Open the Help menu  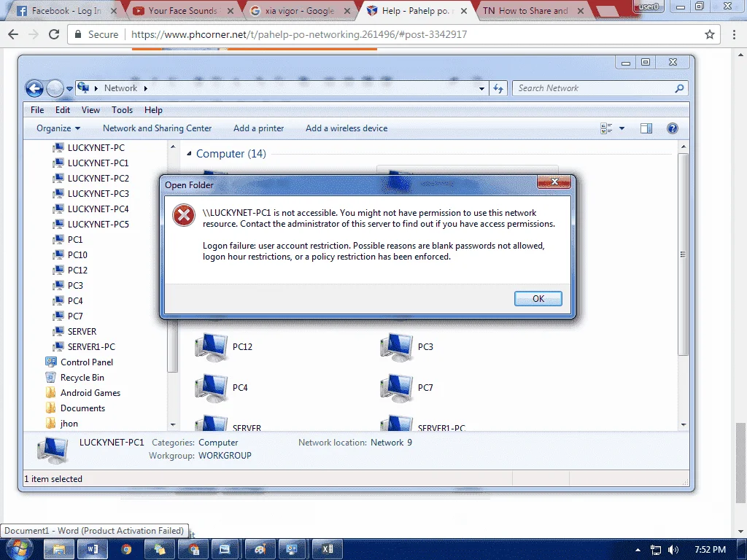pyautogui.click(x=153, y=110)
